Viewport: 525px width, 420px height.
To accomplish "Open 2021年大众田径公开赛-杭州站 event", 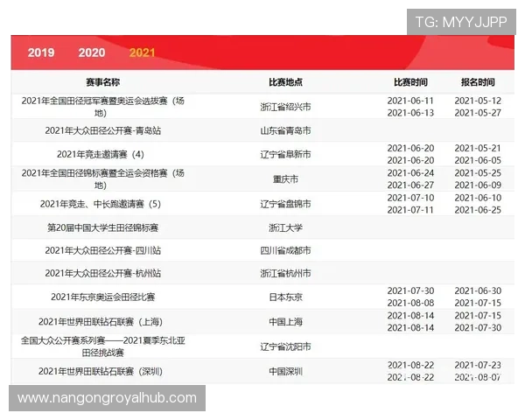I will click(102, 273).
